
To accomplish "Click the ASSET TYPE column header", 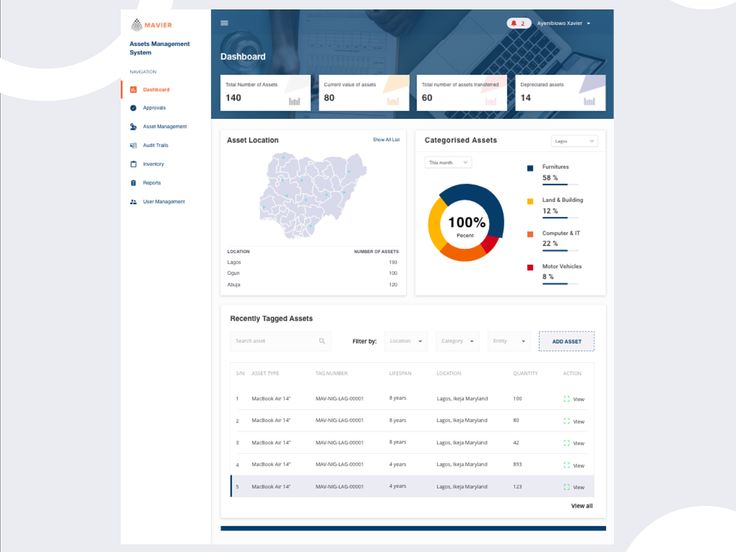I will pos(265,374).
